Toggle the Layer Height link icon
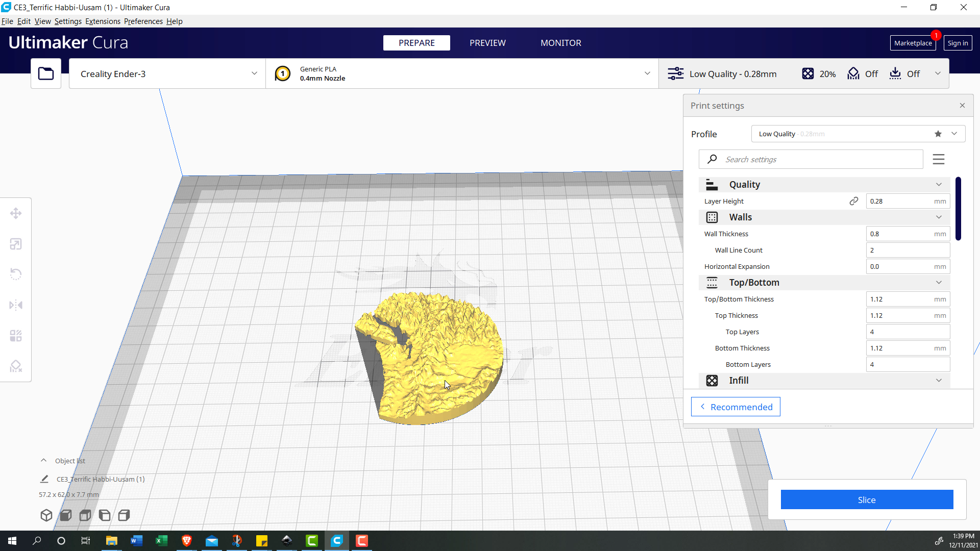Screen dimensions: 980x551 tap(853, 201)
